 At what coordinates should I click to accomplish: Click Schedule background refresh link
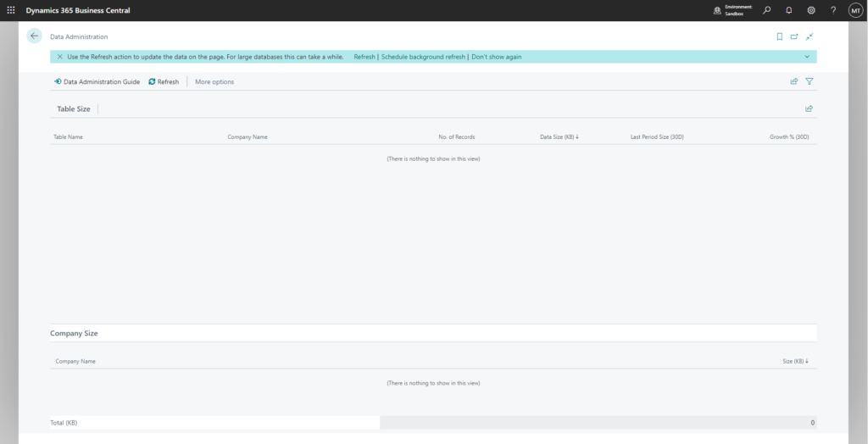(424, 57)
